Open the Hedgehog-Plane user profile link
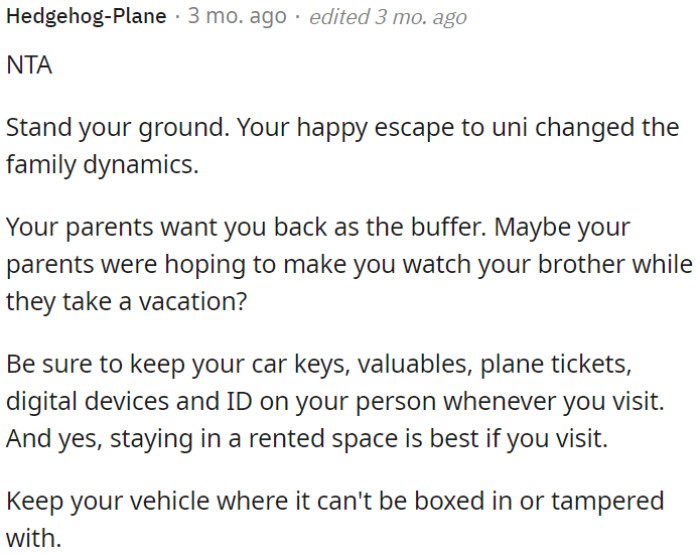The width and height of the screenshot is (700, 554). pyautogui.click(x=86, y=18)
